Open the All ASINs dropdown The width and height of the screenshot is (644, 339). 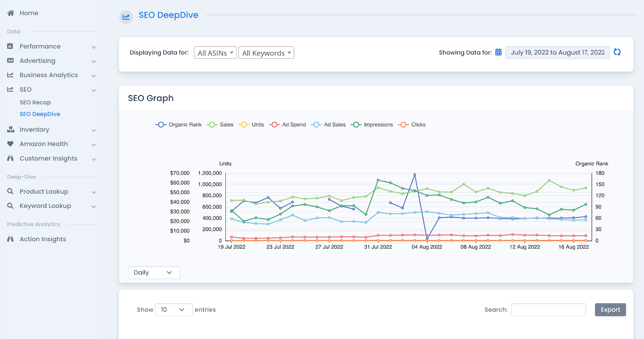215,53
